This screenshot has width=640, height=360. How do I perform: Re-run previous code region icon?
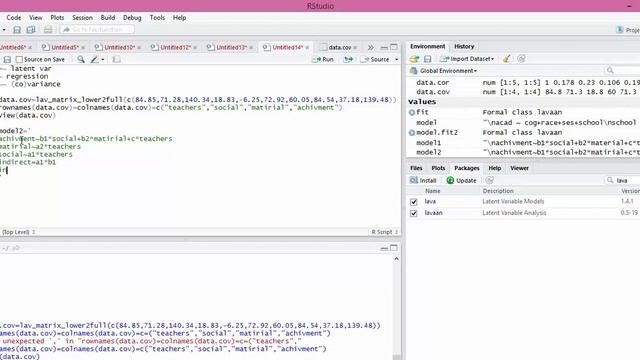(x=348, y=60)
